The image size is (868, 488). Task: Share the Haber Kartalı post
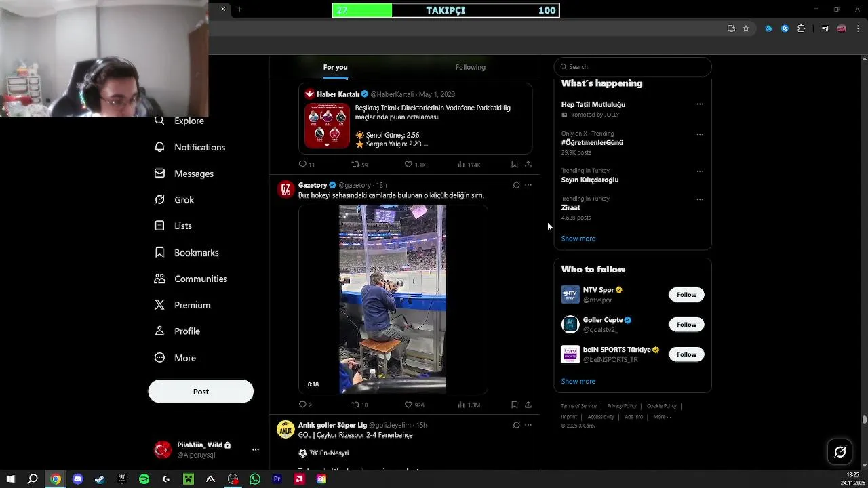tap(528, 164)
